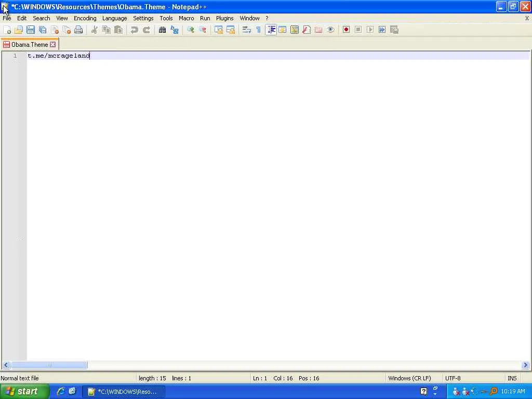Viewport: 532px width, 399px height.
Task: Zoom out using the toolbar magnifier
Action: pos(203,30)
